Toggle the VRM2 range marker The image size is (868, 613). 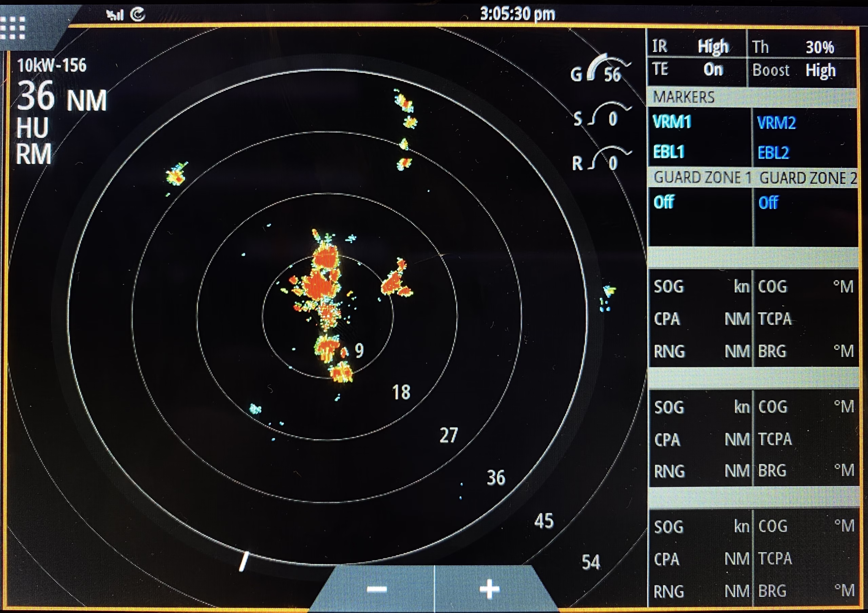pos(776,123)
